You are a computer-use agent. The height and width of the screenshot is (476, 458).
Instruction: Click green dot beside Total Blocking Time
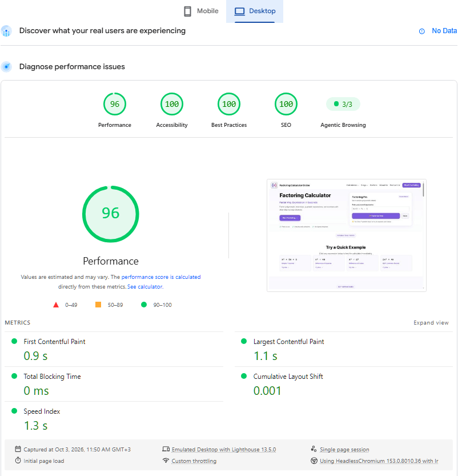[14, 376]
